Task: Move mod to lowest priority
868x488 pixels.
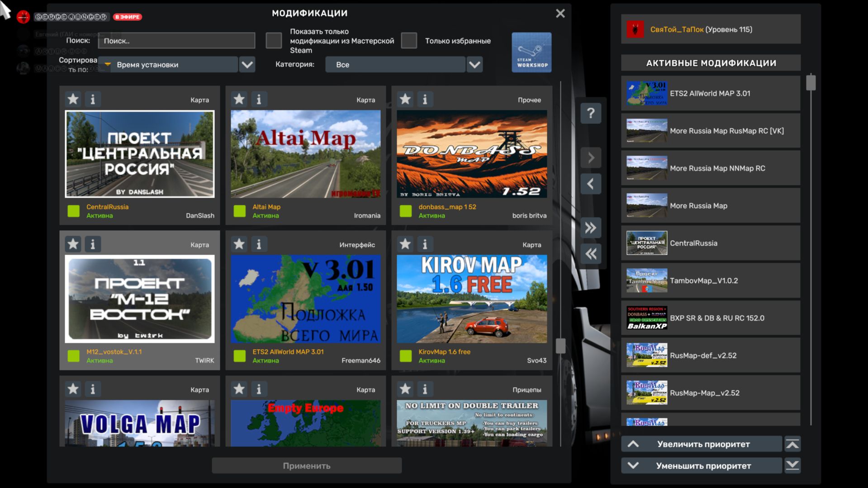Action: coord(792,465)
